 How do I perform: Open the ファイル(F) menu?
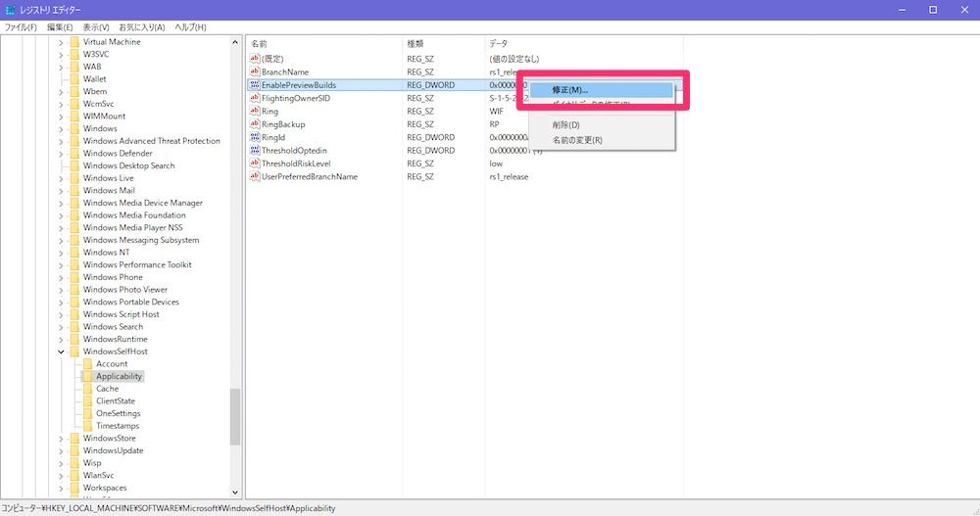click(x=21, y=27)
